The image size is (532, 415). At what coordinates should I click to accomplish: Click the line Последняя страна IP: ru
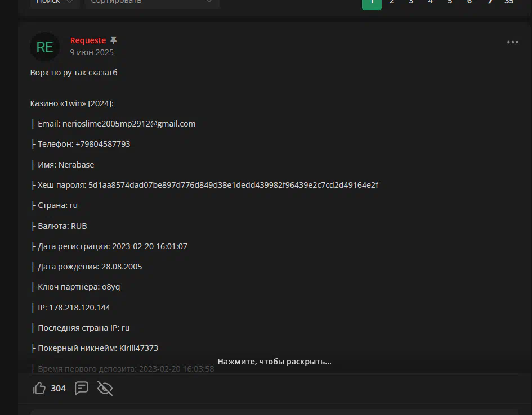click(x=81, y=328)
